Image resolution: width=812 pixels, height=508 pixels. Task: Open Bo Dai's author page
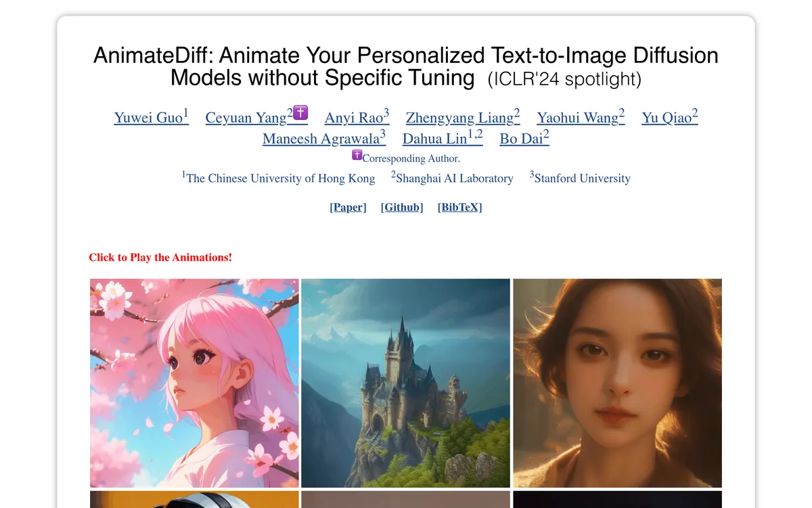tap(524, 138)
